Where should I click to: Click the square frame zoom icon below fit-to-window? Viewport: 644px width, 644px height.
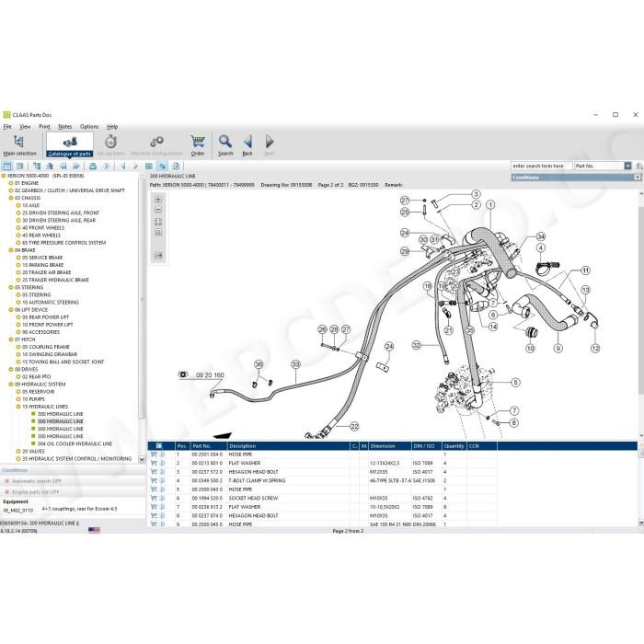coord(158,232)
